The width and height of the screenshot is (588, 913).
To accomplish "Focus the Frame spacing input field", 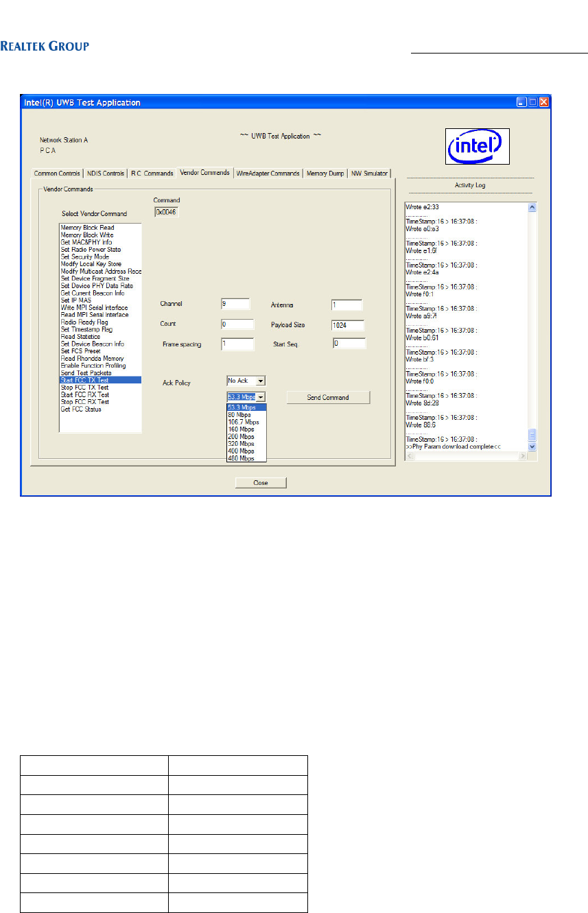I will click(237, 344).
